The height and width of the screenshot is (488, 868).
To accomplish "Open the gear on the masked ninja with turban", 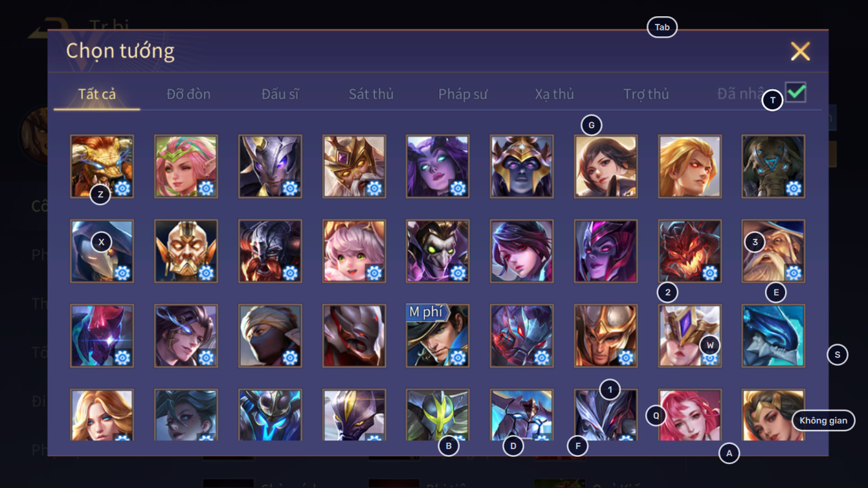I will [290, 358].
